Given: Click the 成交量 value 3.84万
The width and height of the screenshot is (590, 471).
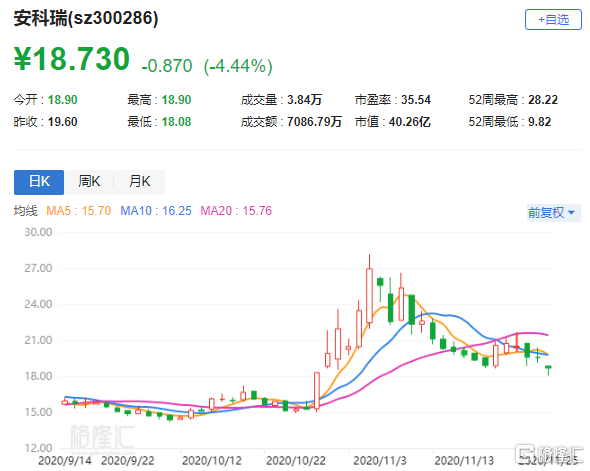Looking at the screenshot, I should pyautogui.click(x=304, y=100).
